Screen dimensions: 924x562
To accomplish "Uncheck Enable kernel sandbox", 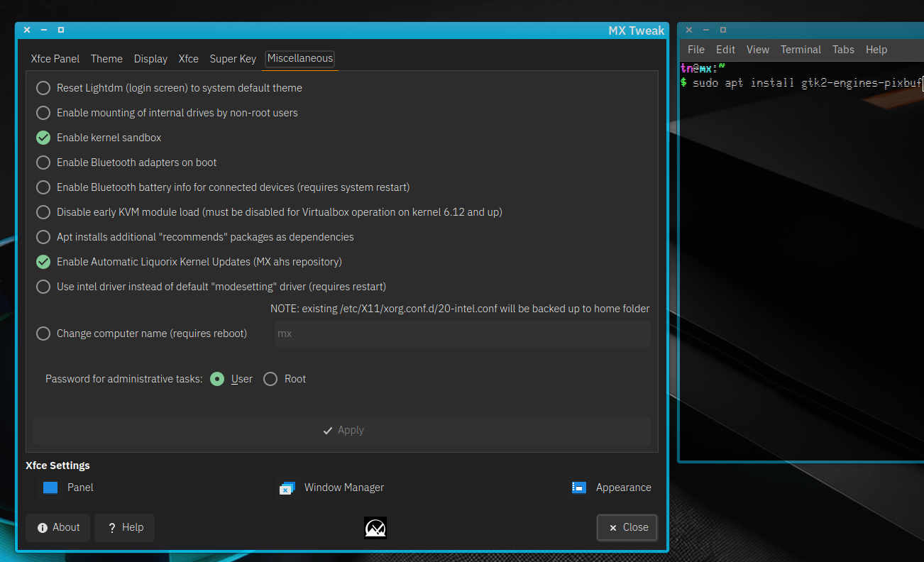I will click(x=43, y=138).
